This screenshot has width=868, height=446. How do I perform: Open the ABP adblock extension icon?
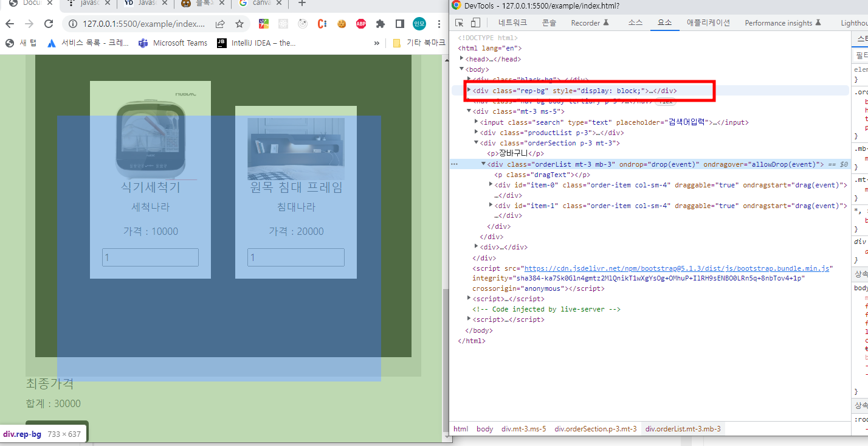tap(361, 24)
